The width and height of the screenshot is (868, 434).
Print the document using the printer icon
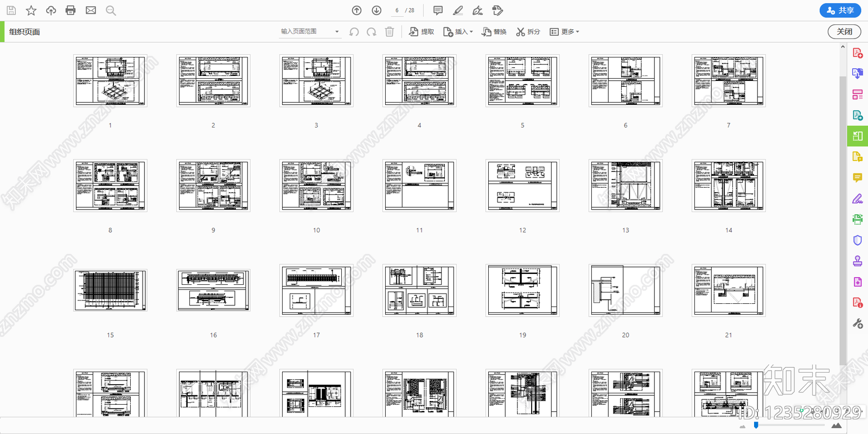click(71, 10)
